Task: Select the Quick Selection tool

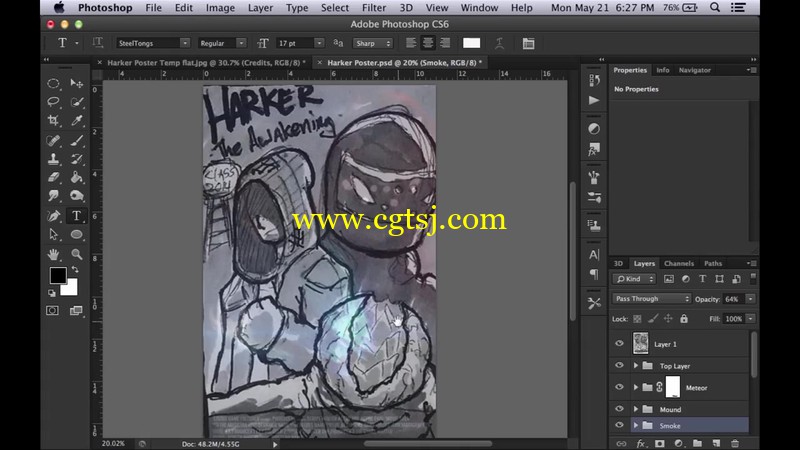Action: (77, 102)
